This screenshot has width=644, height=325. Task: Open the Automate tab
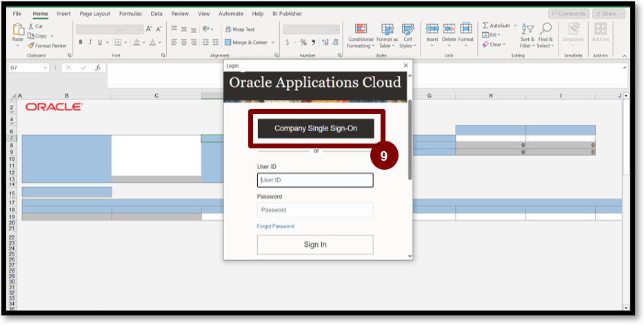click(x=231, y=14)
